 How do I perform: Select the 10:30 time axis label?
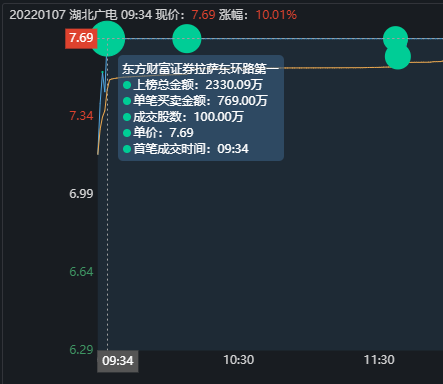239,360
